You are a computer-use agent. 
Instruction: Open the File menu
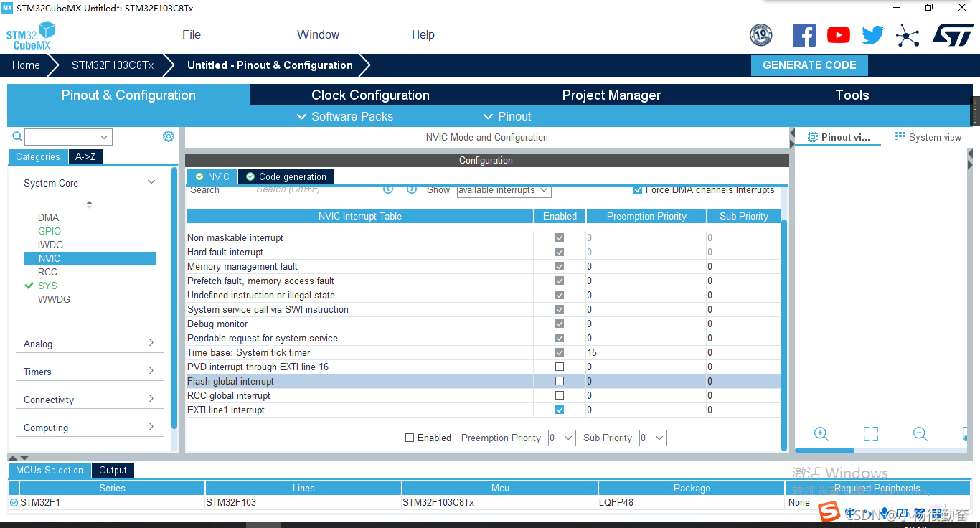point(192,34)
